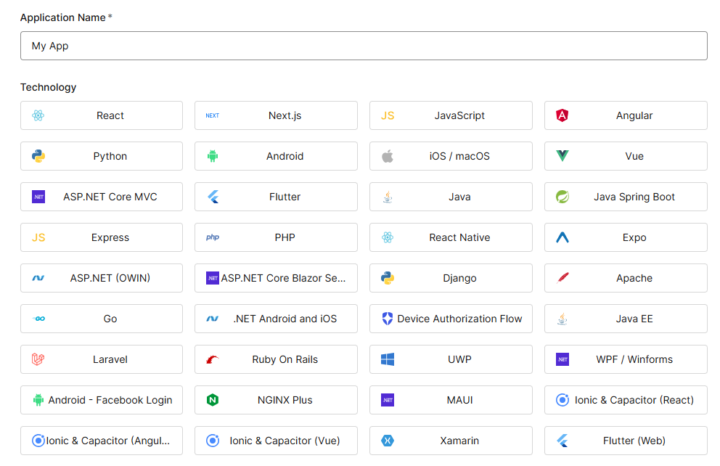
Task: Click the NGINX Plus label
Action: (285, 400)
